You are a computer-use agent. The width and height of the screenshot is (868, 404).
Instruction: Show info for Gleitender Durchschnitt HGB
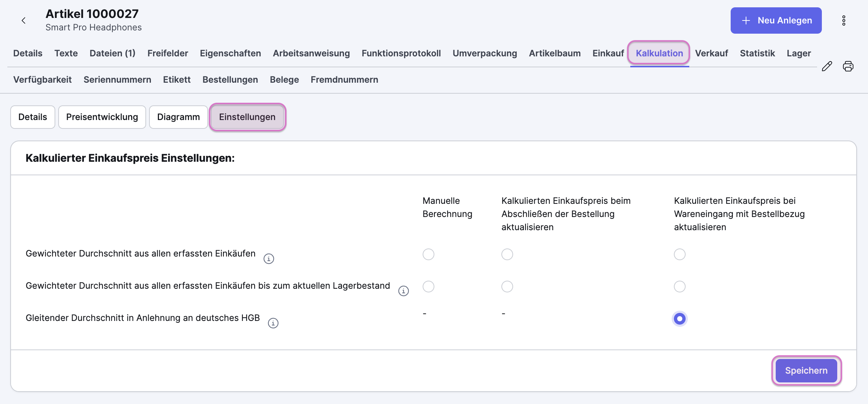273,323
